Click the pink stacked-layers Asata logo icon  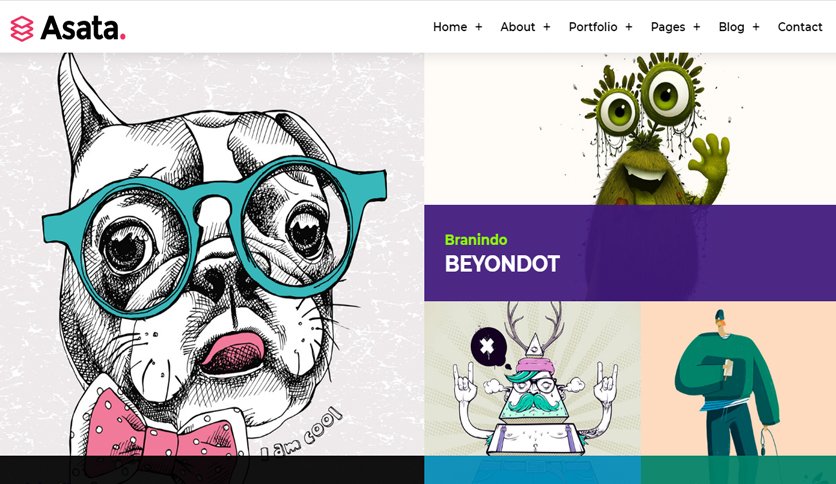[22, 28]
